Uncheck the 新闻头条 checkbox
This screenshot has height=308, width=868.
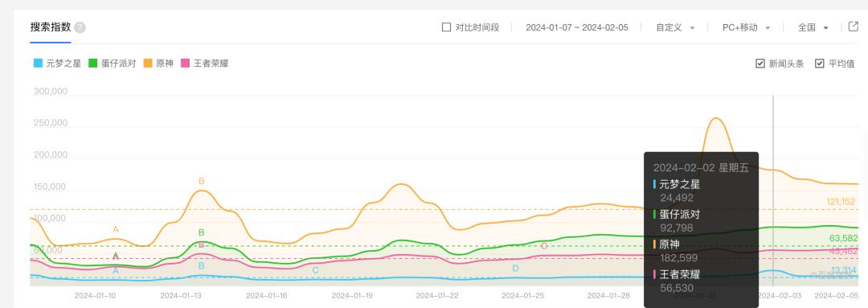point(760,64)
